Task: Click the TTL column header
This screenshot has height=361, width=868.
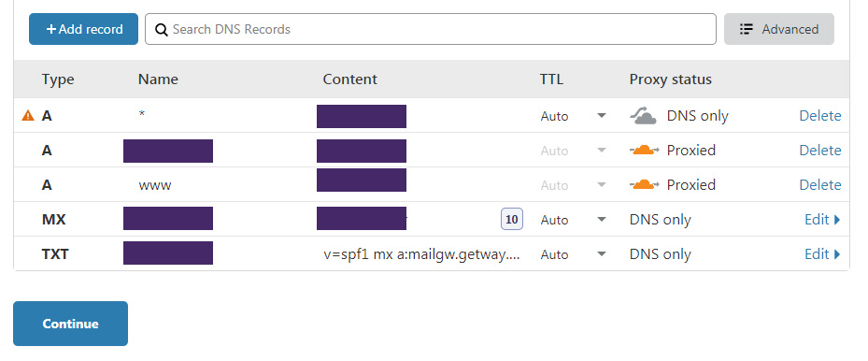Action: tap(551, 79)
